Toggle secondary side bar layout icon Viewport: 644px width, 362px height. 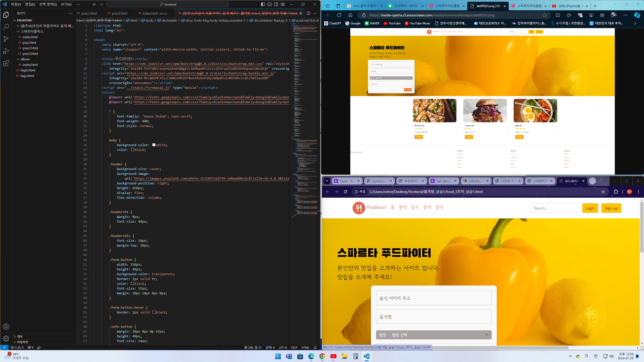276,4
